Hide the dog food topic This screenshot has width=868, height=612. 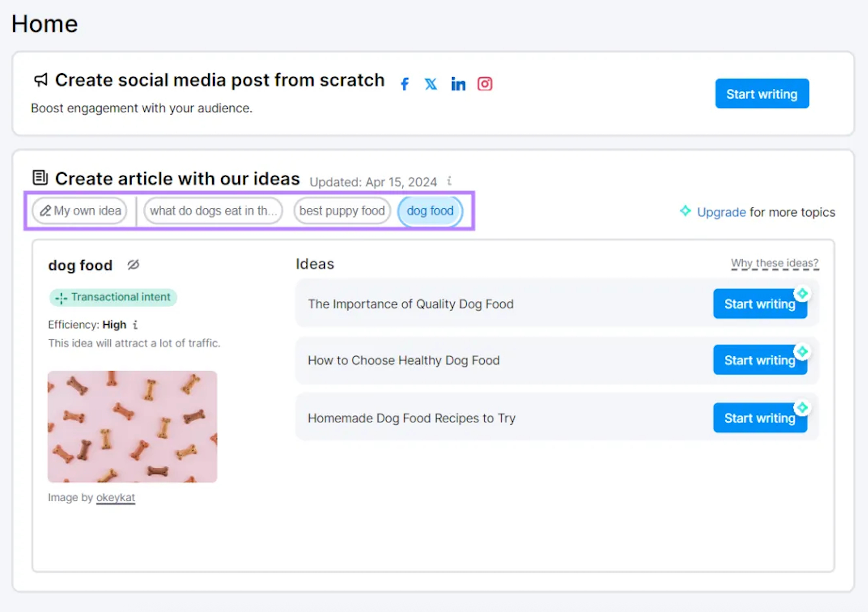(x=133, y=265)
